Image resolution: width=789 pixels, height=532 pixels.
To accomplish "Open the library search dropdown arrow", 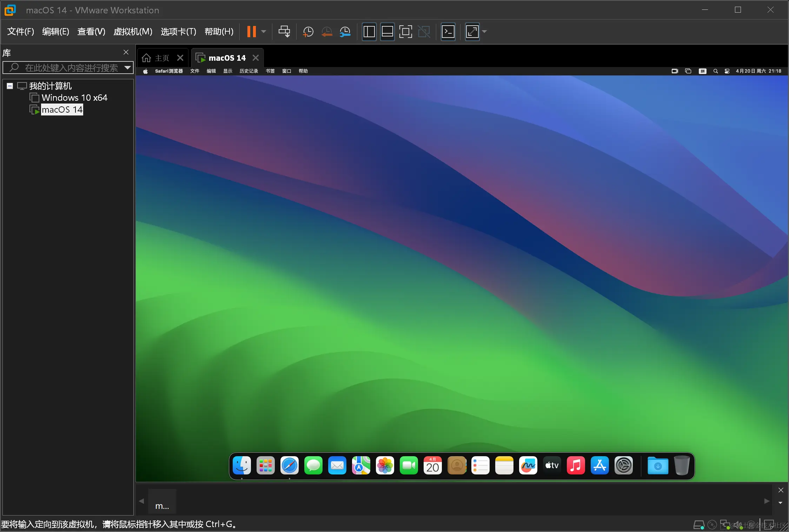I will pyautogui.click(x=128, y=68).
